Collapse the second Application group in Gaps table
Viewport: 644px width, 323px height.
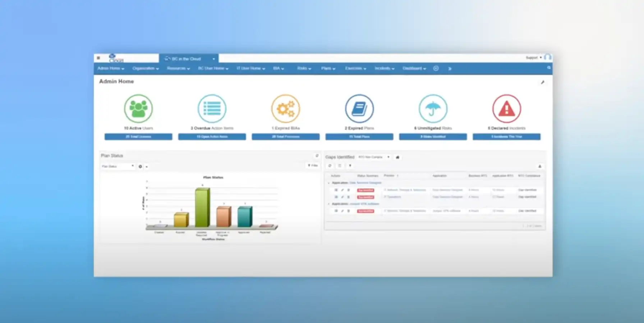[328, 204]
